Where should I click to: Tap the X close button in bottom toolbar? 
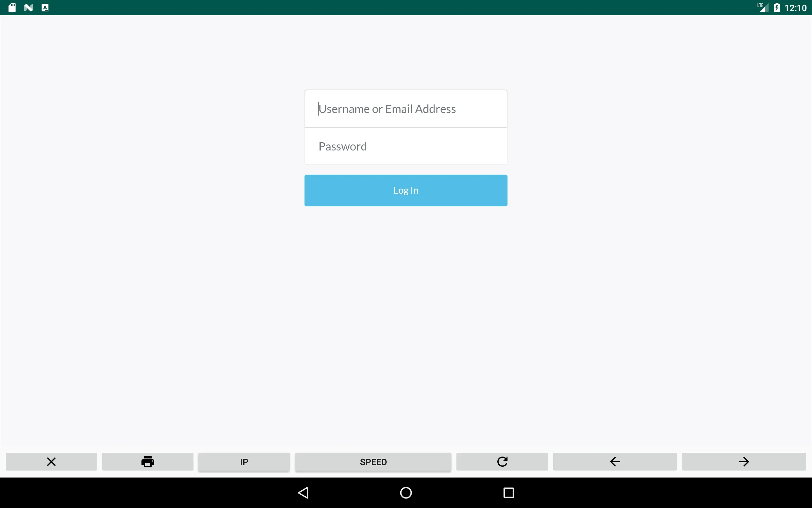click(x=51, y=462)
